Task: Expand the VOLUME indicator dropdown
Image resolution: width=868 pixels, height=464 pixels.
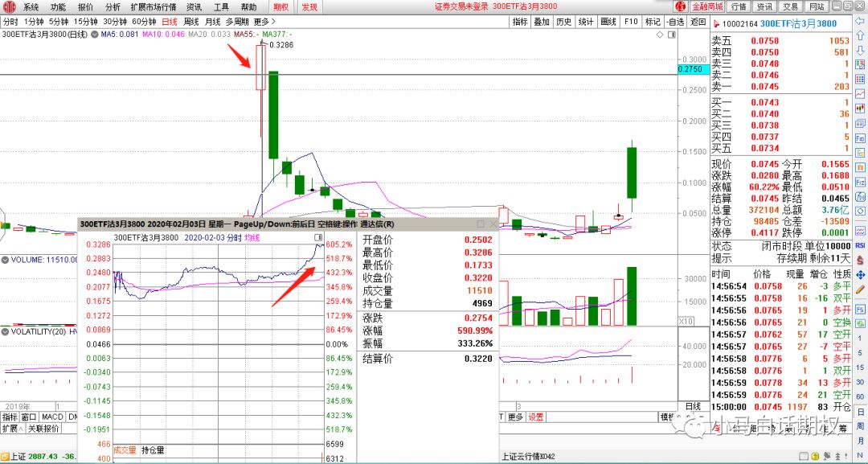Action: tap(5, 259)
